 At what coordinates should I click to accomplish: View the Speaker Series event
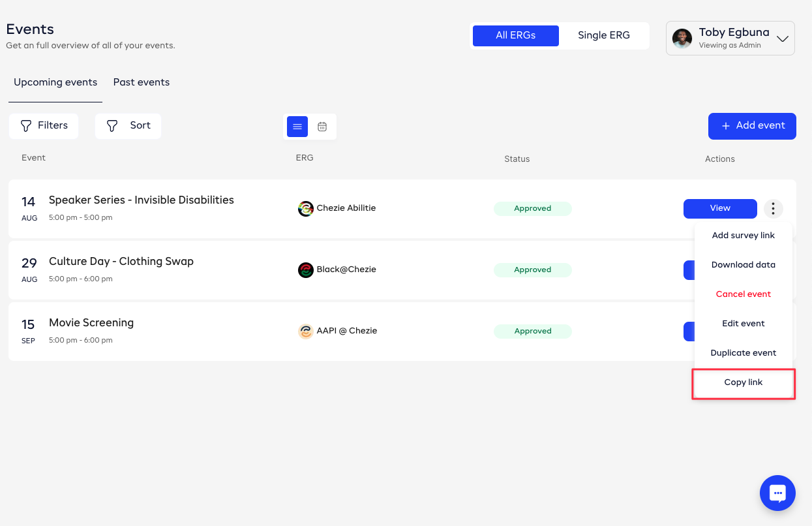pyautogui.click(x=720, y=208)
